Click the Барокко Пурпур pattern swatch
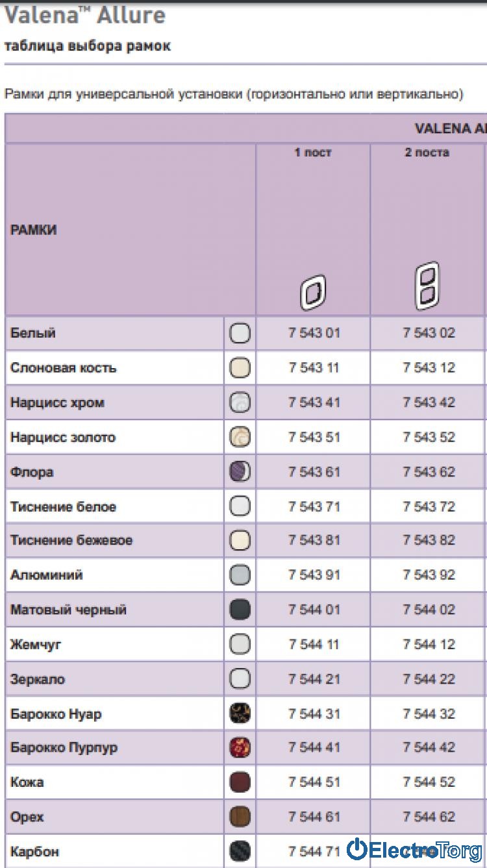The width and height of the screenshot is (487, 868). (x=240, y=748)
